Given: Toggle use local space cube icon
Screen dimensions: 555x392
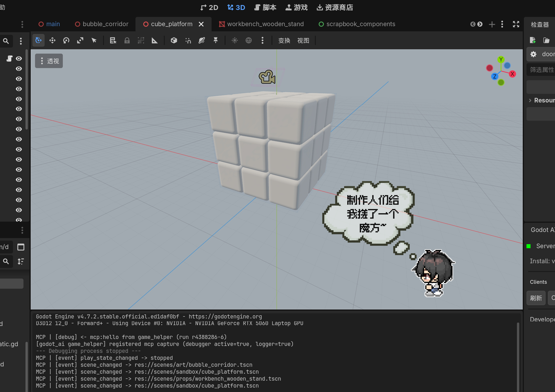Looking at the screenshot, I should (174, 40).
